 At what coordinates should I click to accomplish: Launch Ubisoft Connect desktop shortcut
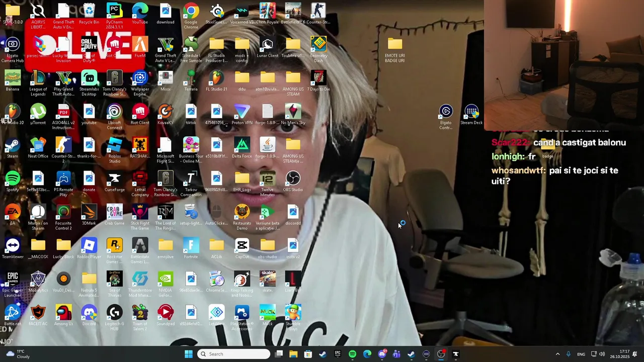pos(114,117)
